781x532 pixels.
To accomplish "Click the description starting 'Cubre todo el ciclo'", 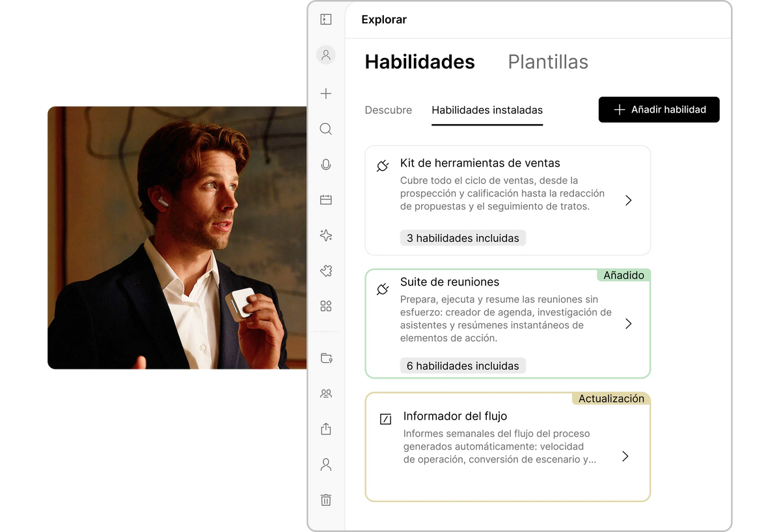I will click(x=502, y=193).
